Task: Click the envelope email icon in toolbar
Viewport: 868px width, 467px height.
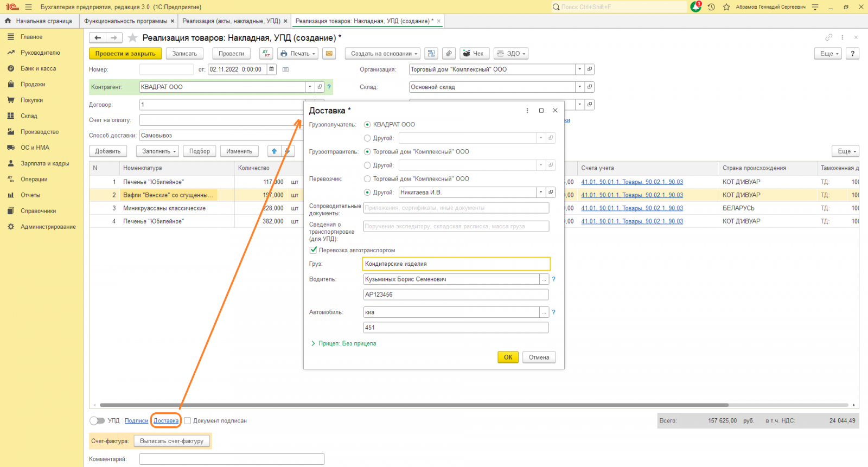Action: [x=328, y=54]
